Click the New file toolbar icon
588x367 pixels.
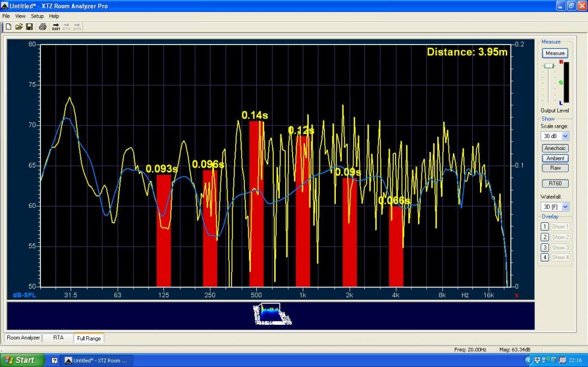[x=8, y=27]
